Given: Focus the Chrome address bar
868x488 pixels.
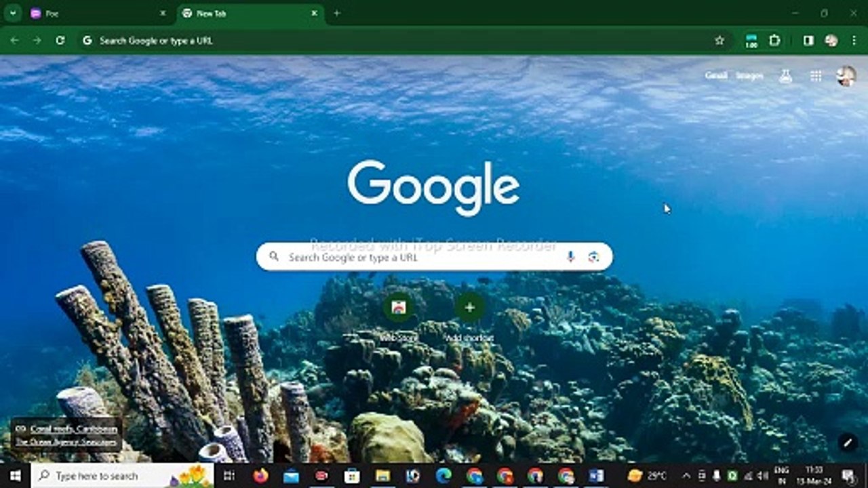Looking at the screenshot, I should (404, 41).
